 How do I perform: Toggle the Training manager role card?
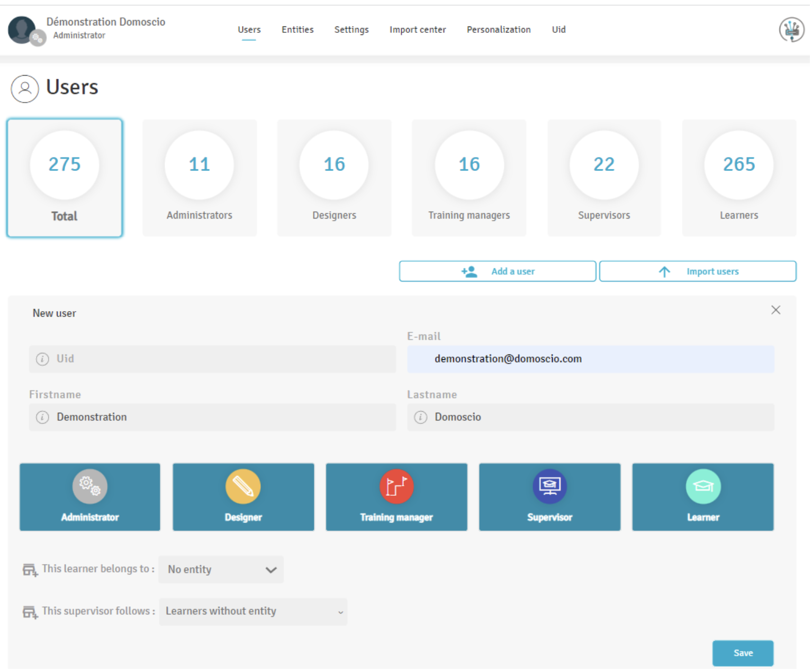click(x=398, y=498)
